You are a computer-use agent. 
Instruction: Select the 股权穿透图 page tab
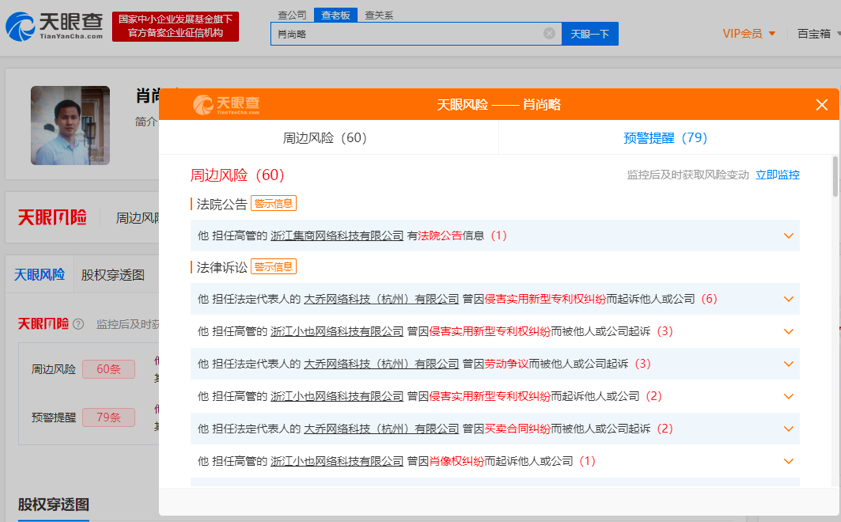pyautogui.click(x=113, y=275)
